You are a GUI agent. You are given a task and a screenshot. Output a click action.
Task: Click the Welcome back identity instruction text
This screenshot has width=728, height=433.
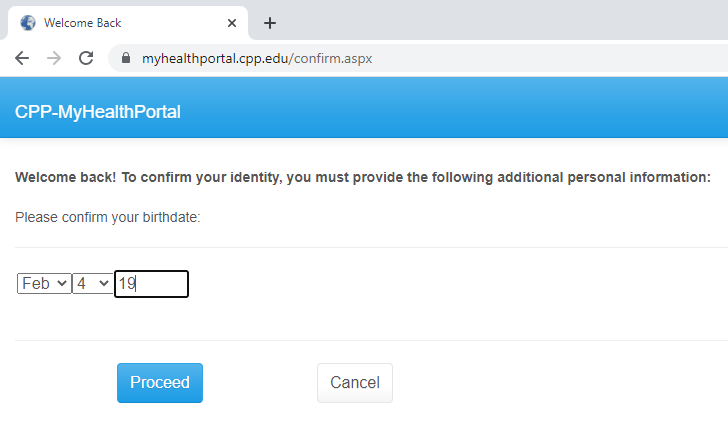pyautogui.click(x=363, y=177)
